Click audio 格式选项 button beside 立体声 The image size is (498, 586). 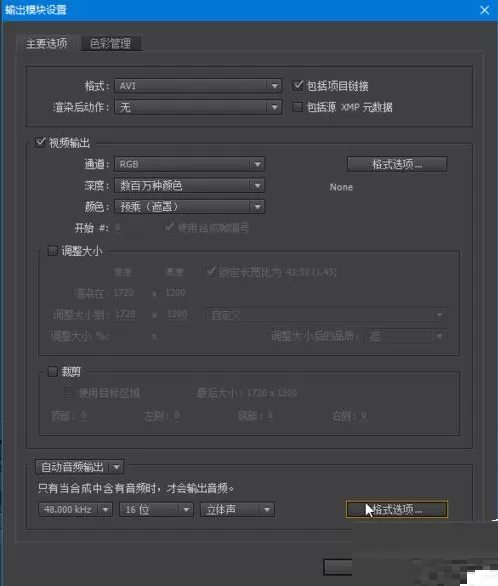click(397, 509)
